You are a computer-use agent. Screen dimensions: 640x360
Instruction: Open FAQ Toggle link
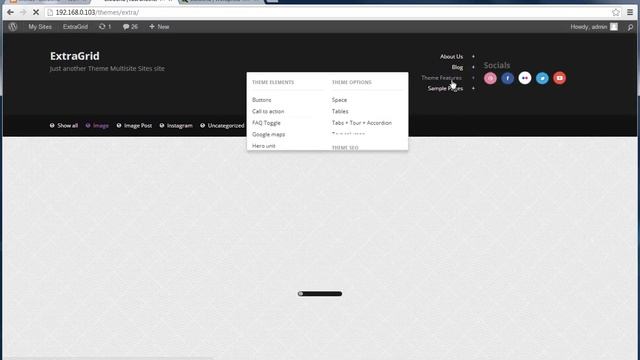coord(266,123)
